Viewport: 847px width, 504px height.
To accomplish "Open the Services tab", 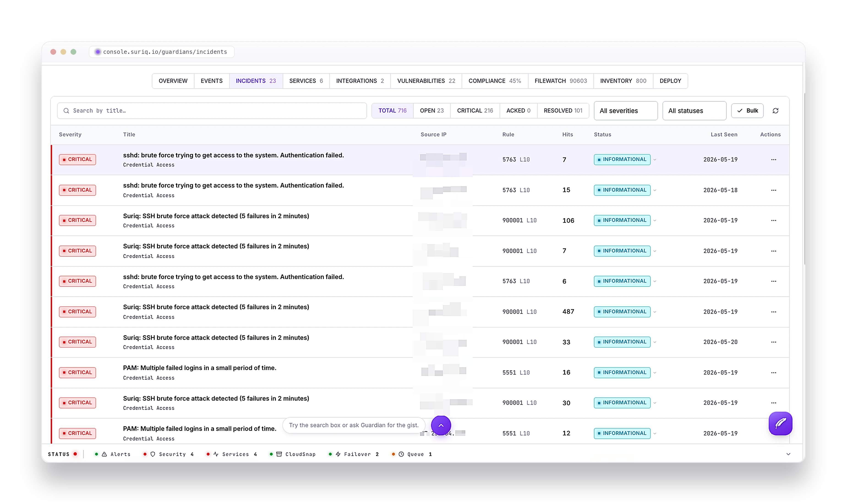I will (306, 81).
